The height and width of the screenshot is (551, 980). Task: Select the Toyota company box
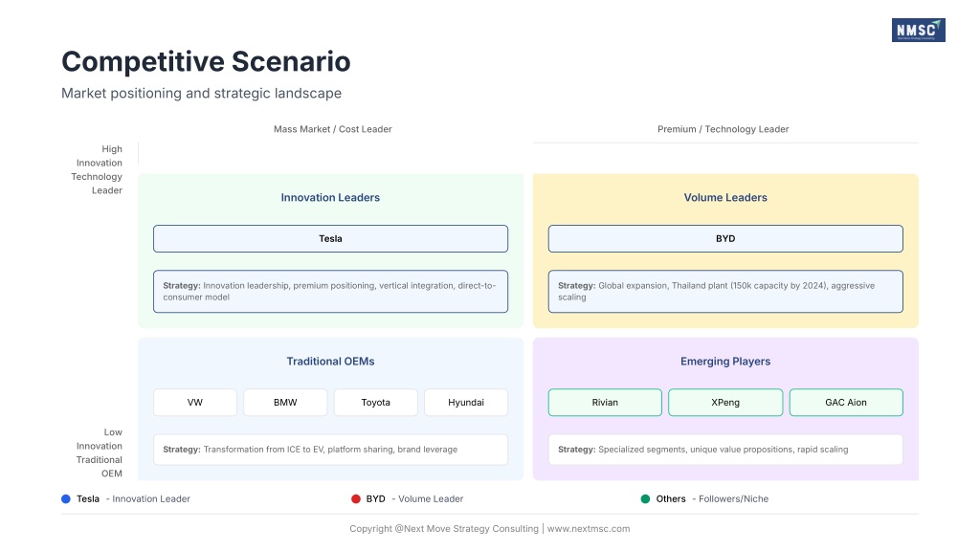pos(375,403)
